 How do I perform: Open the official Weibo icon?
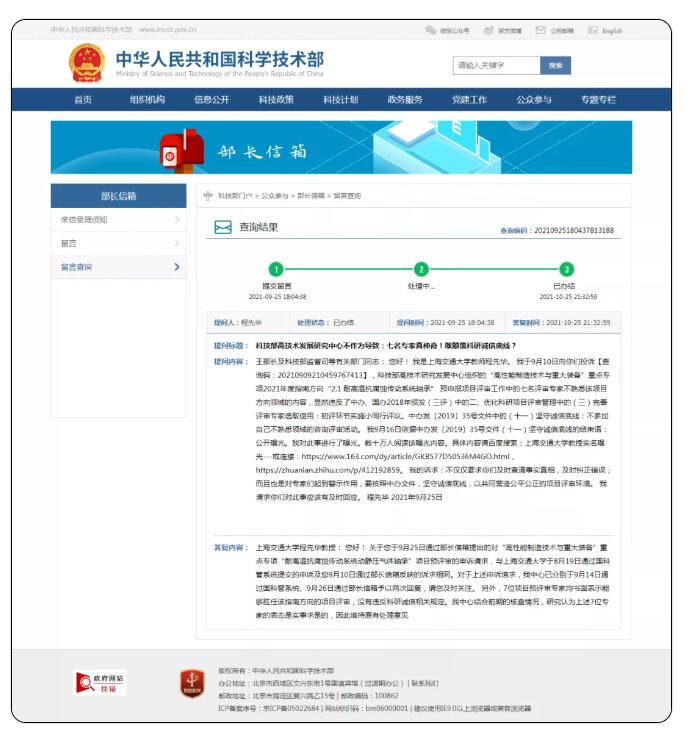(x=489, y=30)
